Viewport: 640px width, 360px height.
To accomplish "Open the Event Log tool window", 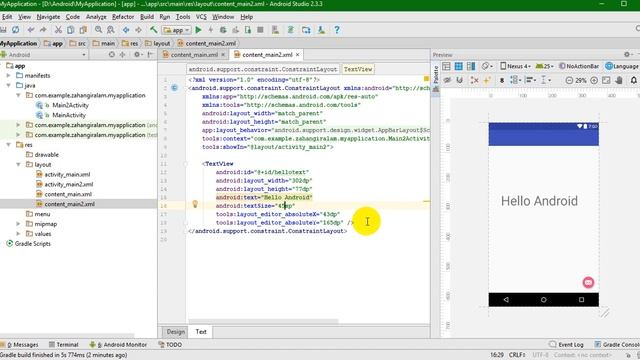I will (x=567, y=345).
